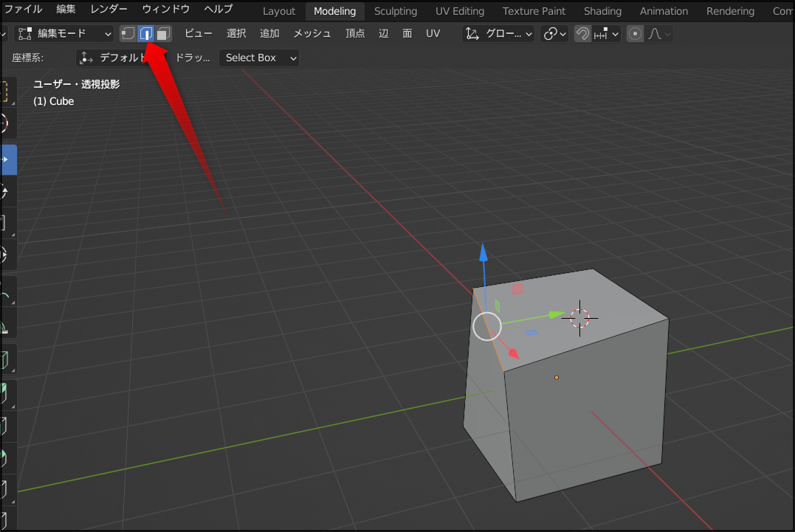Open the メッシュ menu
The image size is (795, 532).
[312, 33]
